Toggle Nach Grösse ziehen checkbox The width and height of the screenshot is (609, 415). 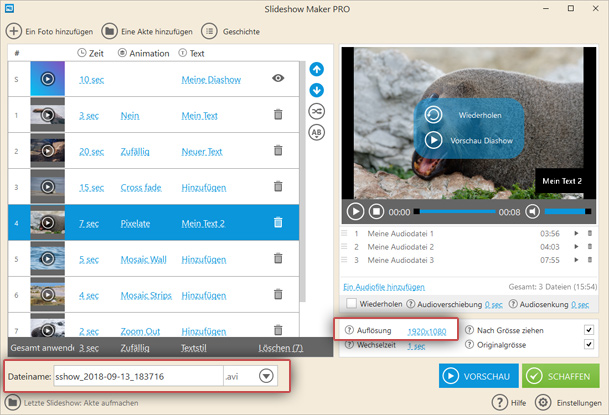[589, 330]
